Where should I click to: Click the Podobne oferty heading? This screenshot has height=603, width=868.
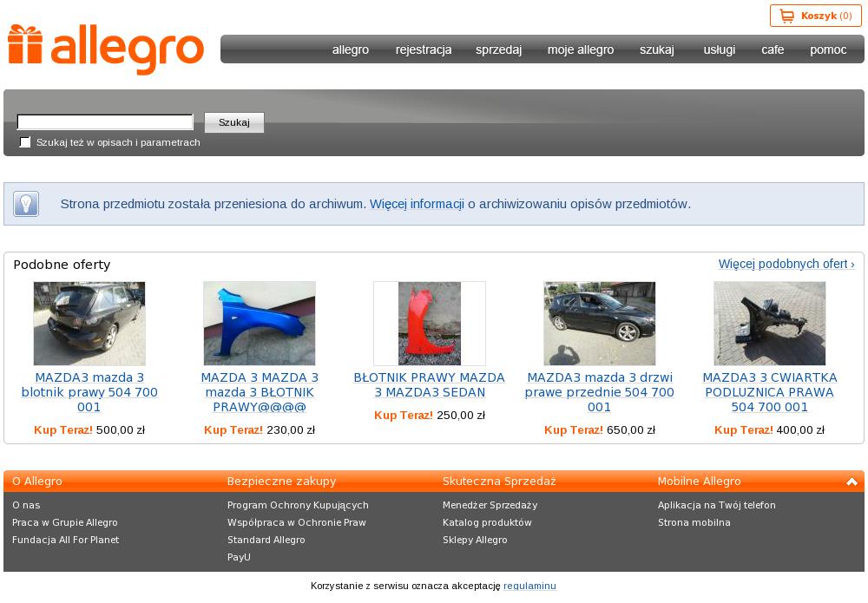tap(62, 265)
